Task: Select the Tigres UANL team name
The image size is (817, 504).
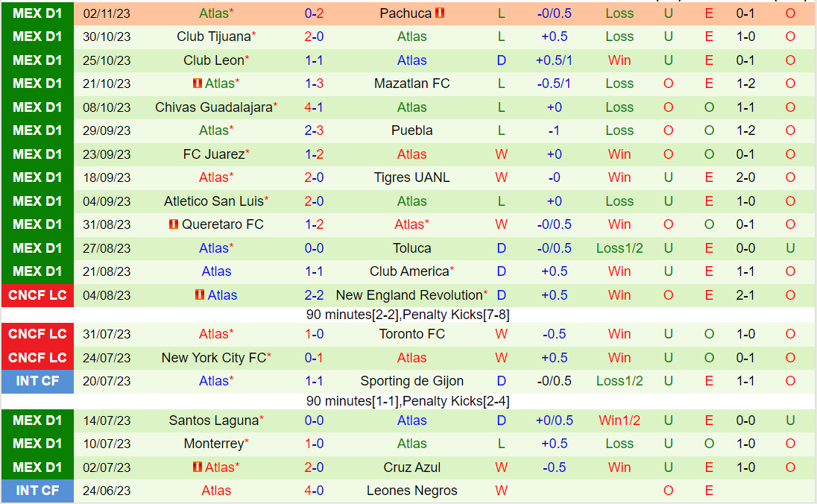Action: 411,177
